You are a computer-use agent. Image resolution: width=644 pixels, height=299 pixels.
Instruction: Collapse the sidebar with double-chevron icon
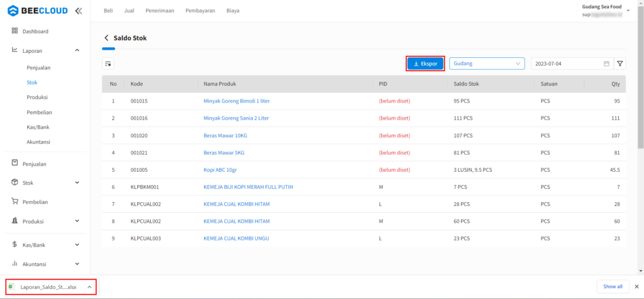point(78,11)
